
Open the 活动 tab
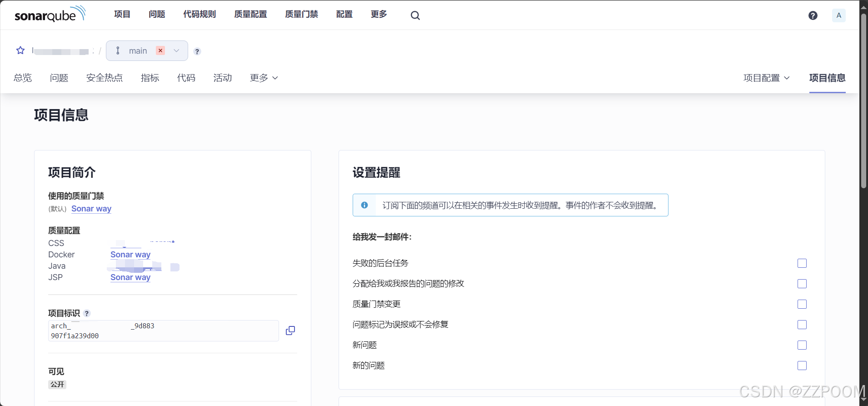pos(223,78)
